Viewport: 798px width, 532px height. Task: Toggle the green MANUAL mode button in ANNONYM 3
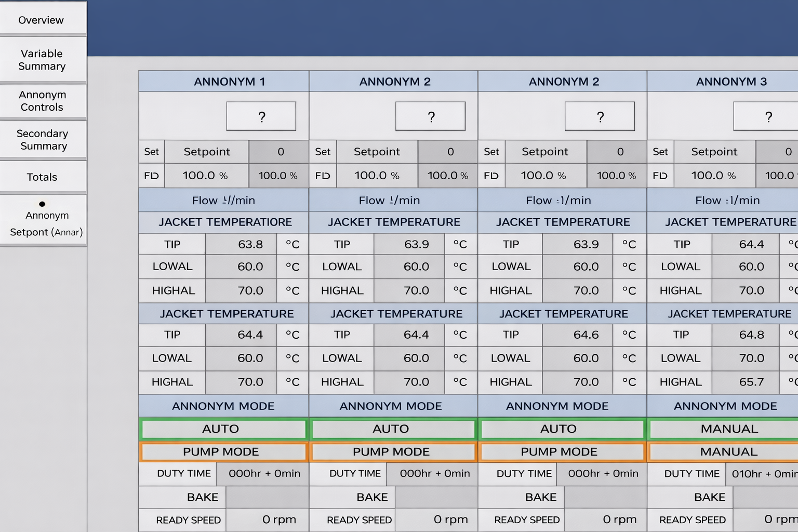pyautogui.click(x=724, y=429)
